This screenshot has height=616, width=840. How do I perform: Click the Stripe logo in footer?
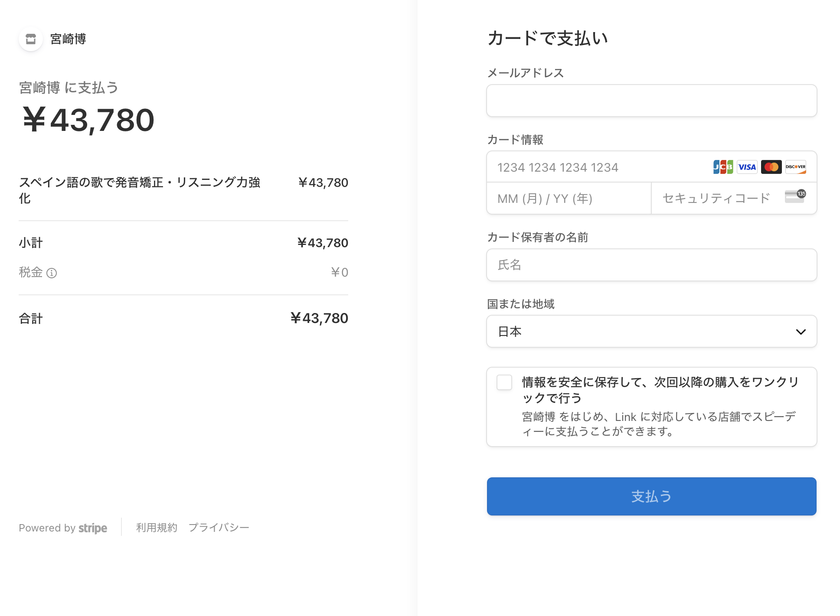[x=93, y=528]
